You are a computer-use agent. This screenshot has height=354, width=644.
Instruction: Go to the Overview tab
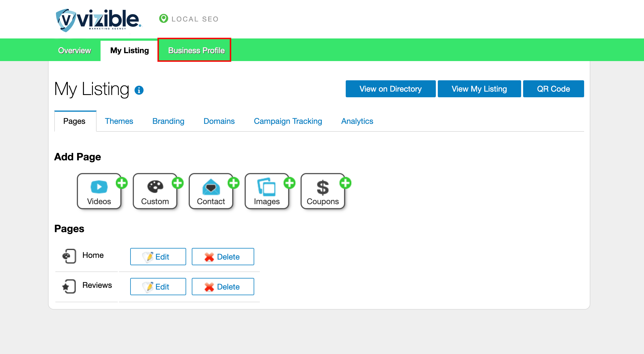[x=75, y=50]
